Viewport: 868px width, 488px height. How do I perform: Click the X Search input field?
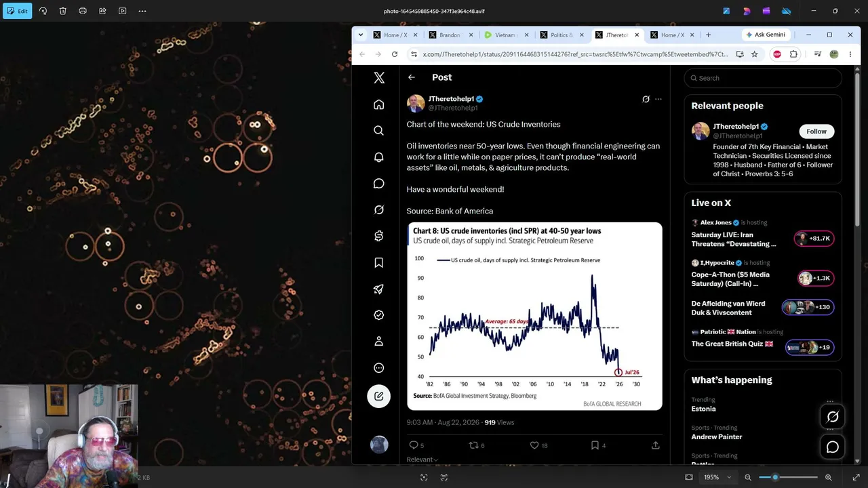click(x=763, y=78)
